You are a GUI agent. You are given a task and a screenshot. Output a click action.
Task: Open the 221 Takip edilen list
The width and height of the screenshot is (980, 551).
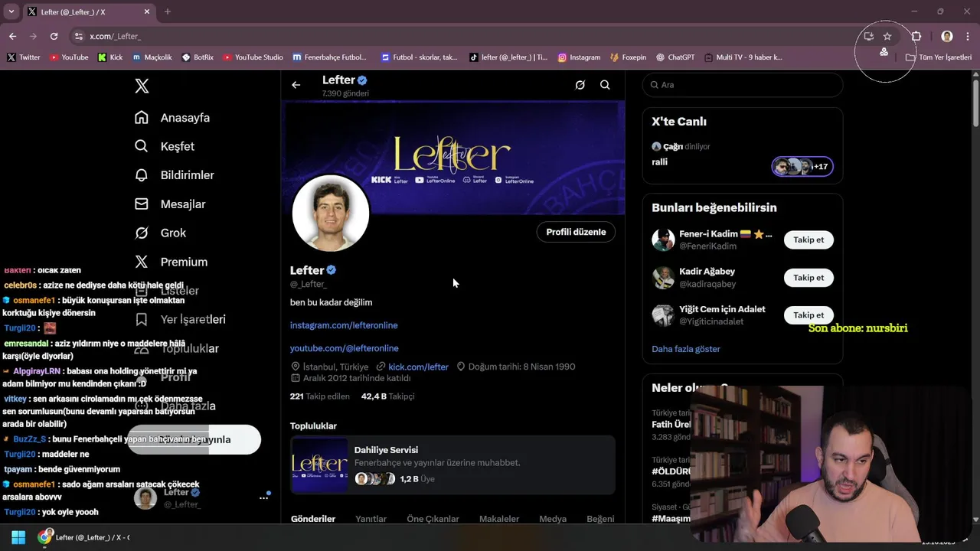(320, 396)
